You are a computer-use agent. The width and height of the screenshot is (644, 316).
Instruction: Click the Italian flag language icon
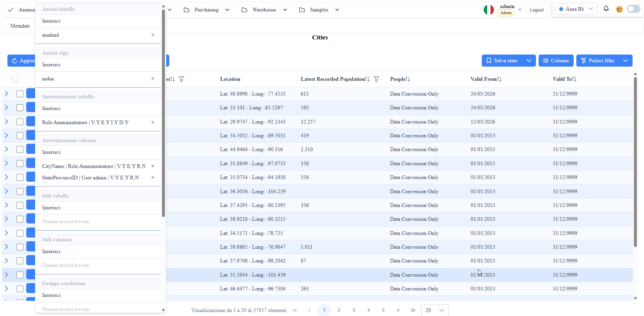[488, 10]
